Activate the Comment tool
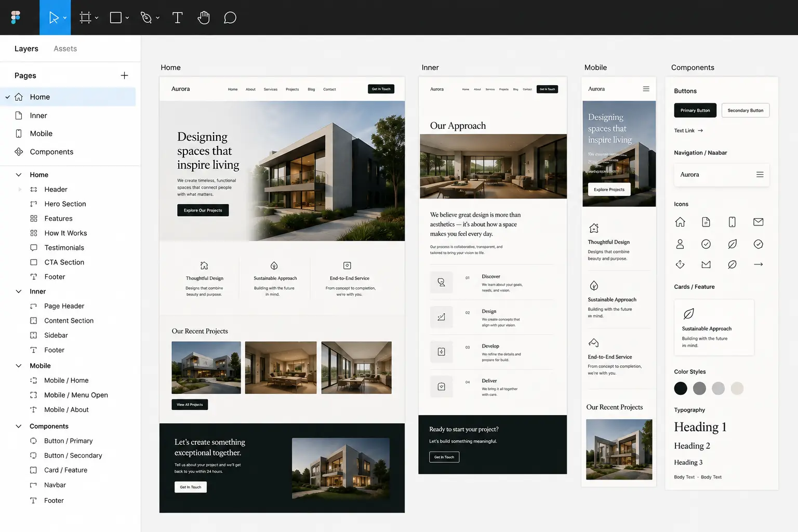798x532 pixels. coord(230,18)
